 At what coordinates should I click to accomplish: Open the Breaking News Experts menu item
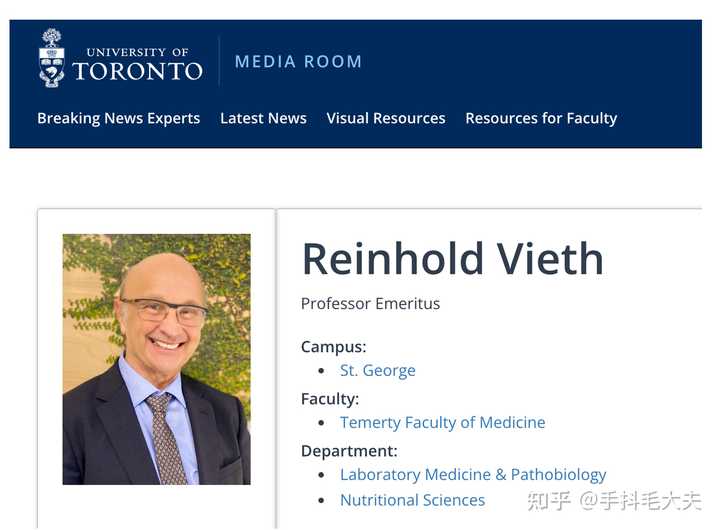point(118,118)
